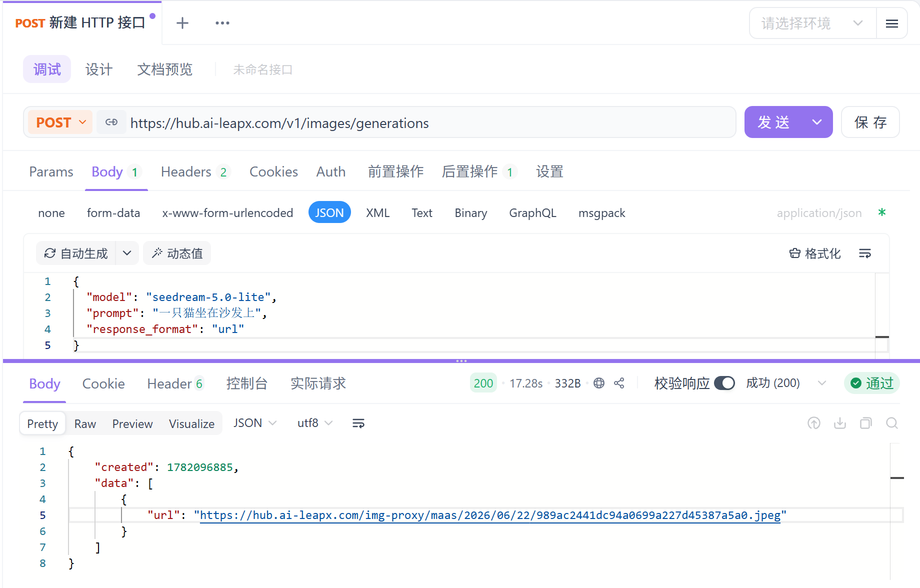Open the three-dot more tabs menu

coord(222,23)
